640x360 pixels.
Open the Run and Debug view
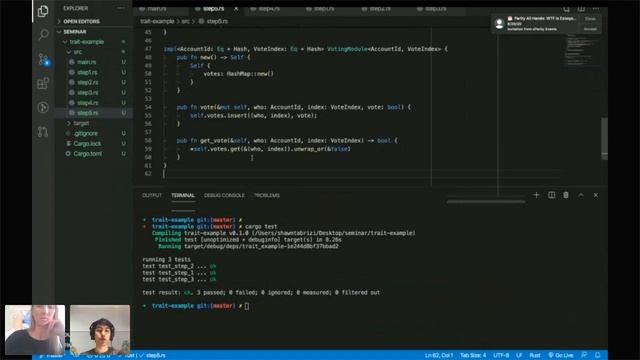[x=43, y=107]
